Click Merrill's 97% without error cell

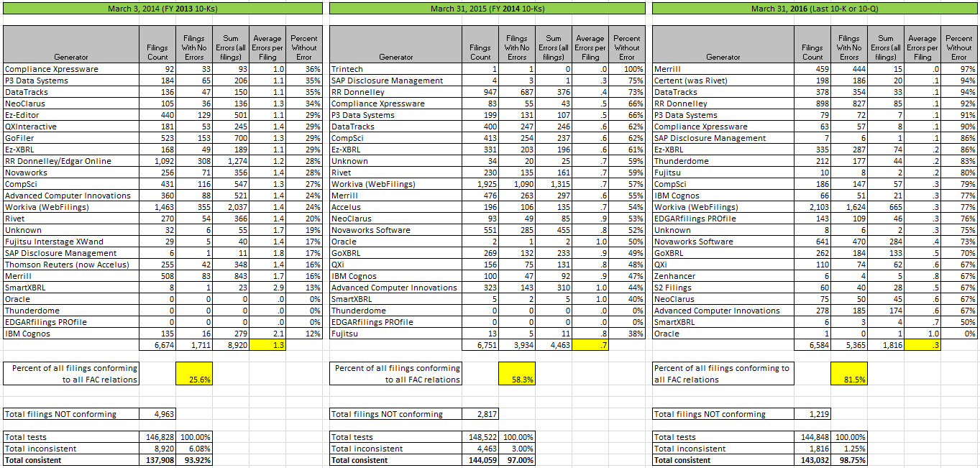[959, 69]
